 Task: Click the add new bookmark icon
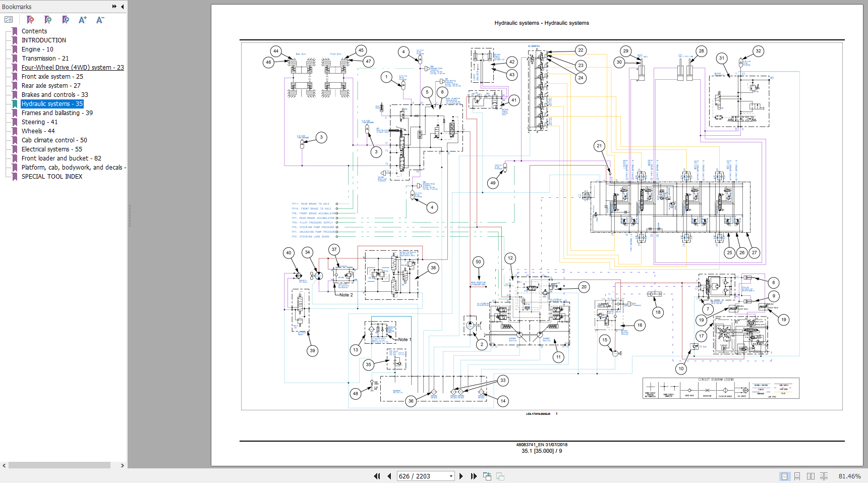pos(48,20)
